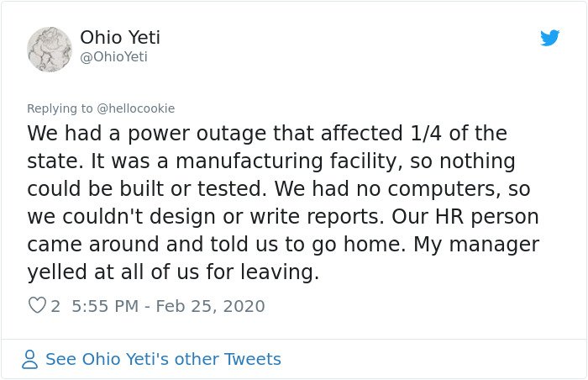
Task: Visit the @hellocookie mention
Action: [x=136, y=108]
